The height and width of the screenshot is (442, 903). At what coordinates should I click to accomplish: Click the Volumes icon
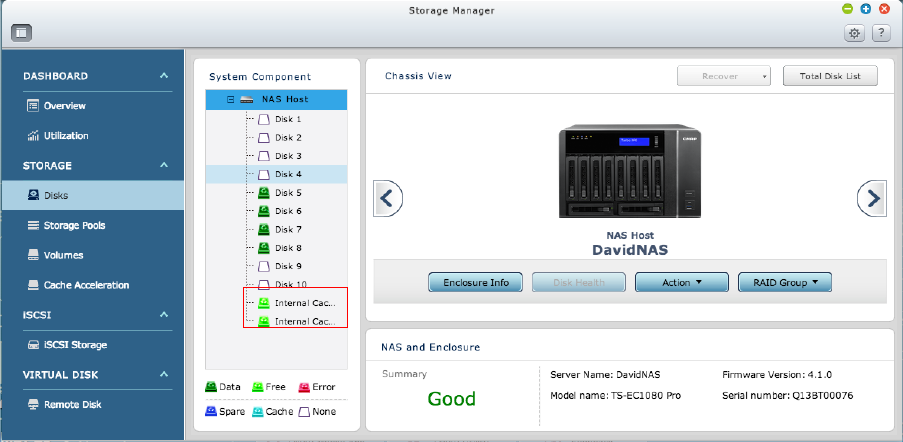[33, 256]
